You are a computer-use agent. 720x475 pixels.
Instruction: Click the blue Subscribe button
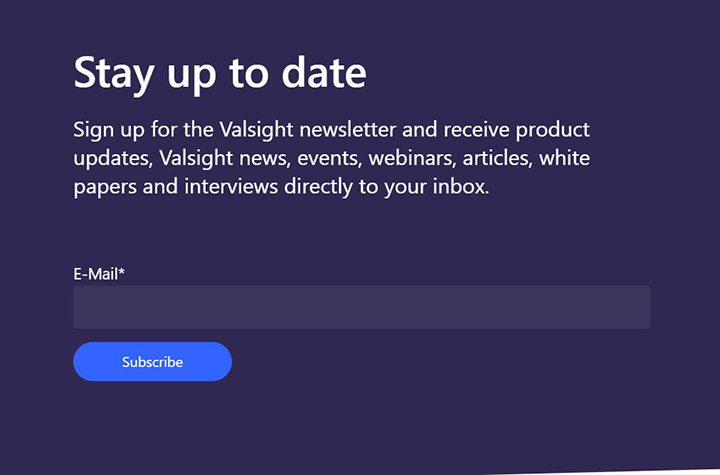[152, 362]
